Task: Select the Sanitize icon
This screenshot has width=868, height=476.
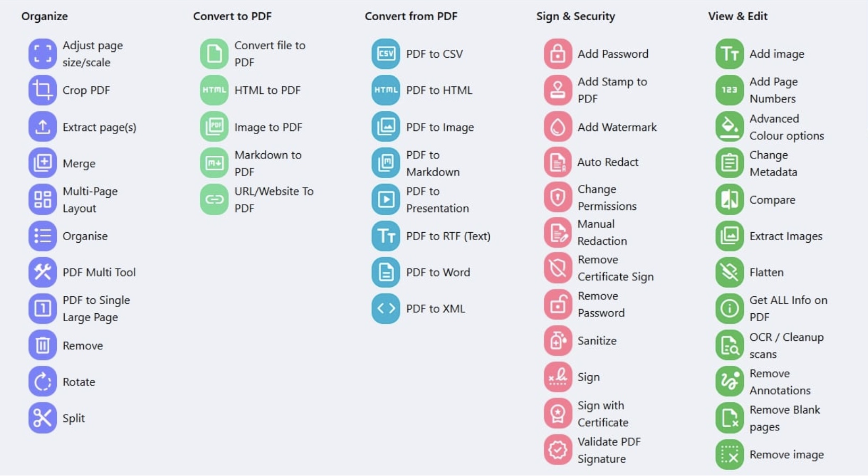Action: click(558, 340)
